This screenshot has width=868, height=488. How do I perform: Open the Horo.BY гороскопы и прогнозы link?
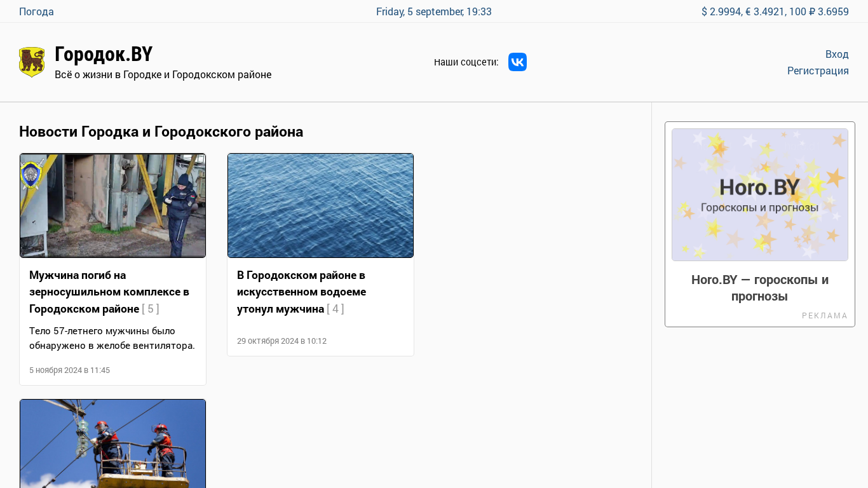click(760, 288)
